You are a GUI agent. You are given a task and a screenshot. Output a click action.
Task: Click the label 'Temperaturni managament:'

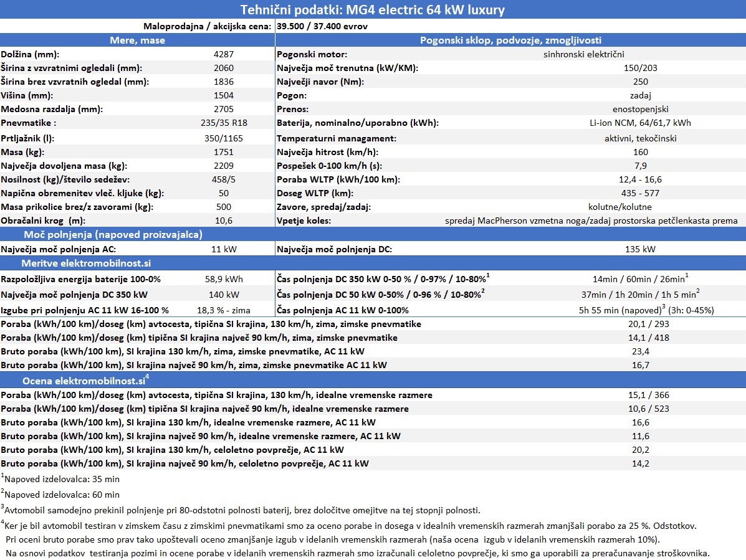point(337,138)
